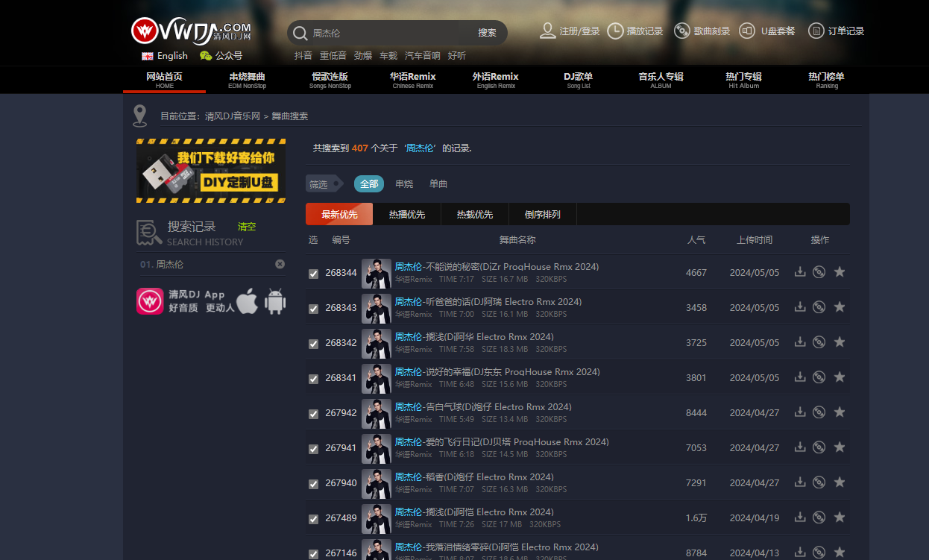Download song 268341 说好的幸福
929x560 pixels.
(x=800, y=377)
